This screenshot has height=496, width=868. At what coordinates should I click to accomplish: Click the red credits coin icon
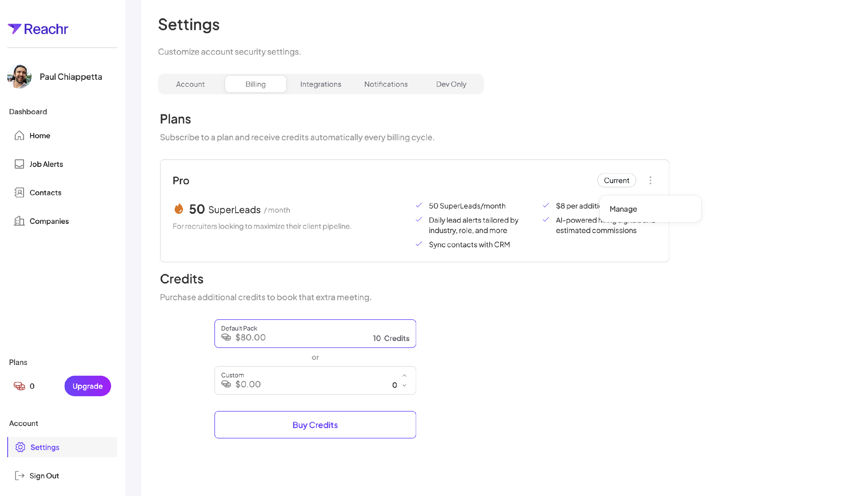(x=19, y=386)
